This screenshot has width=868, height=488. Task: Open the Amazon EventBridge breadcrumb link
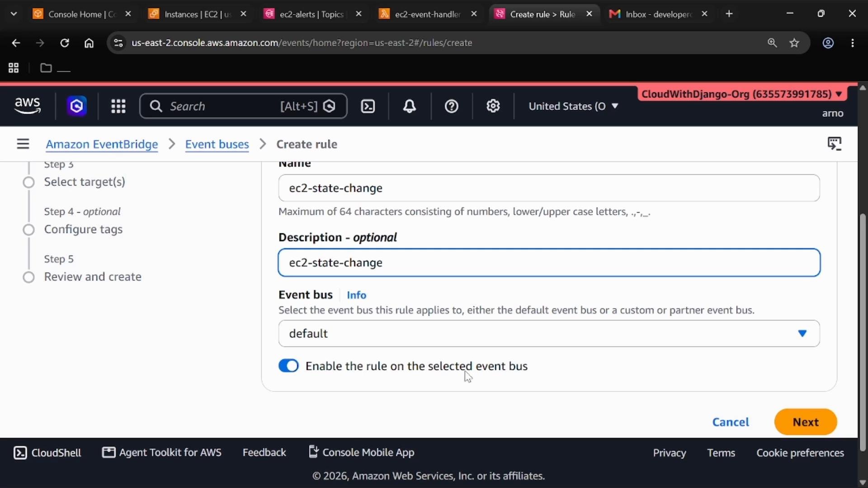tap(102, 144)
